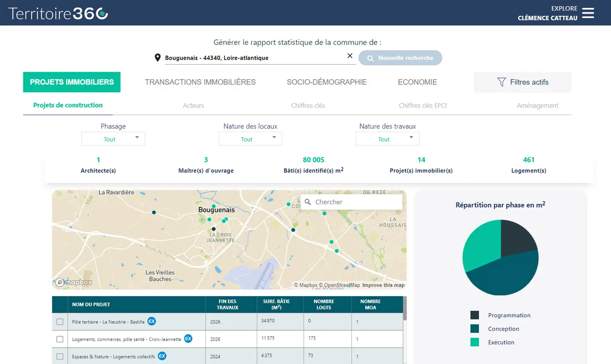Screen dimensions: 611x364
Task: Open the Chiffres clés sub-tab
Action: pyautogui.click(x=308, y=106)
